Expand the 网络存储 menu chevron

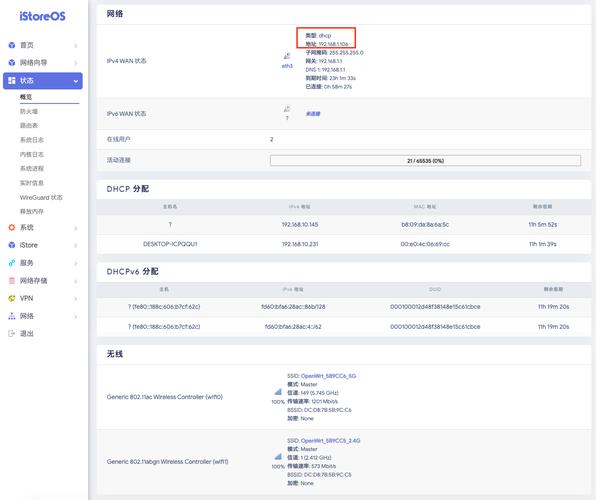click(76, 281)
